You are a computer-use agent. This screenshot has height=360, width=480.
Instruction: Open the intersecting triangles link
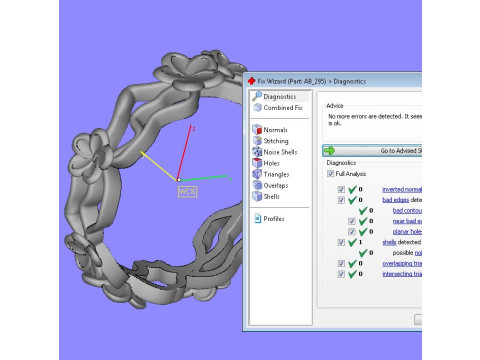(x=402, y=274)
